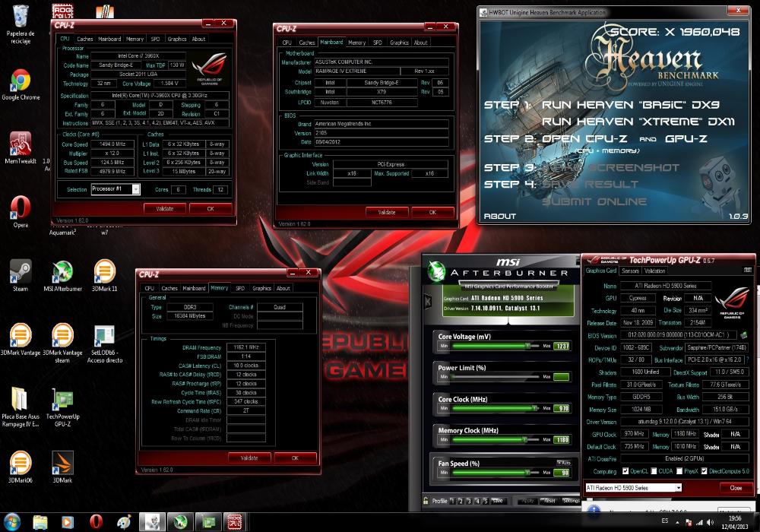Launch Opera from the desktop shortcut

[21, 212]
